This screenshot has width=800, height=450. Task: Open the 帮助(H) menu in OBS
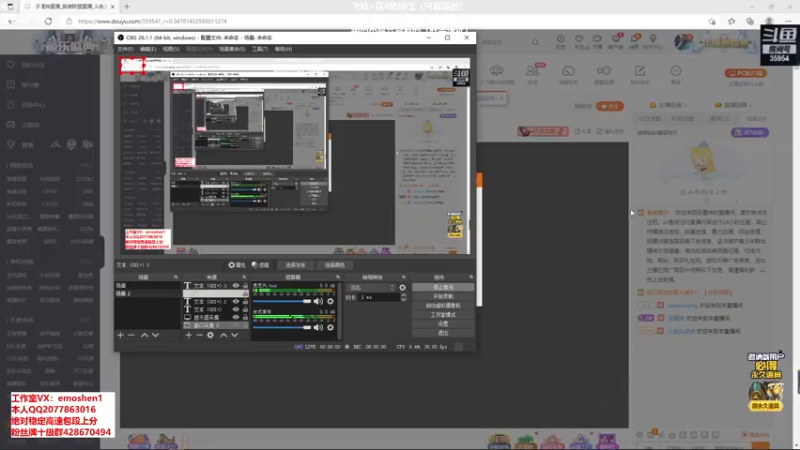tap(283, 49)
